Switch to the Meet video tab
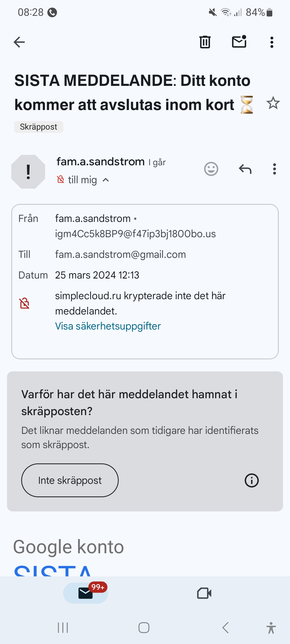 point(204,593)
